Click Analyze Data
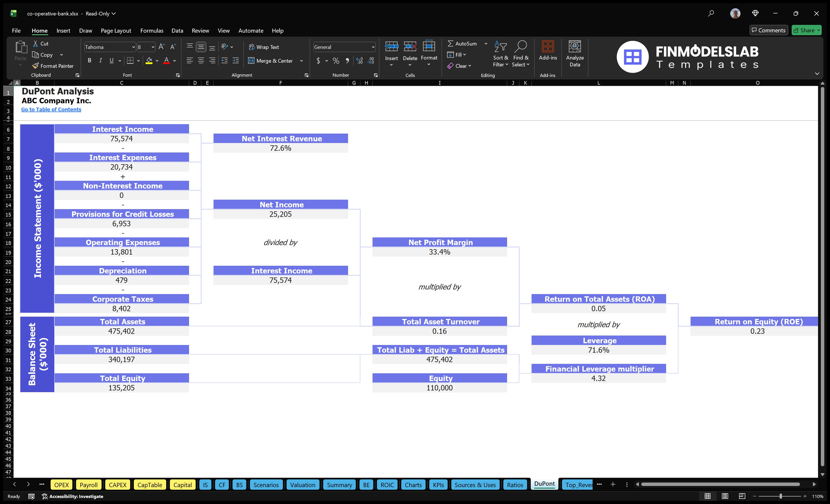This screenshot has height=504, width=830. click(575, 54)
